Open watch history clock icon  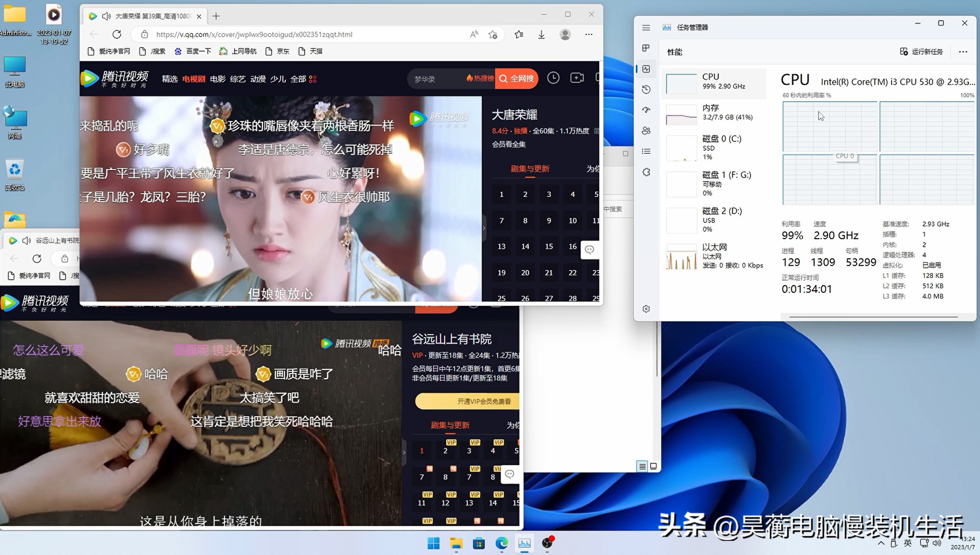tap(553, 78)
